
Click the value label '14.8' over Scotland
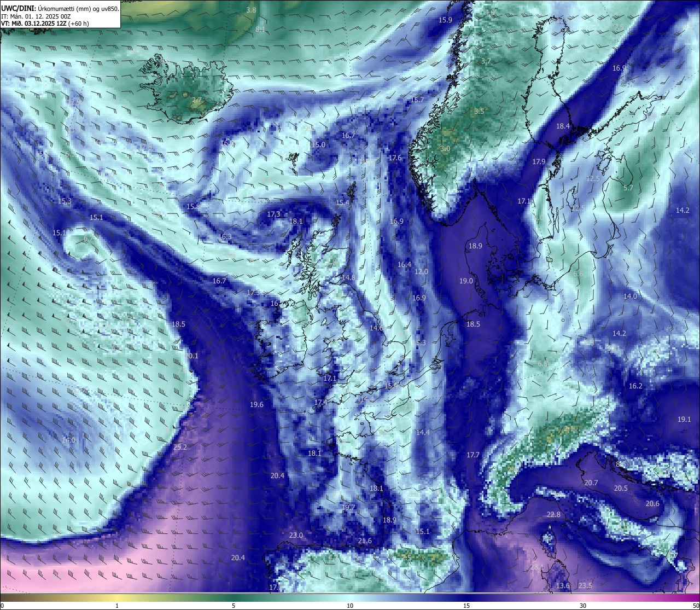click(x=348, y=278)
